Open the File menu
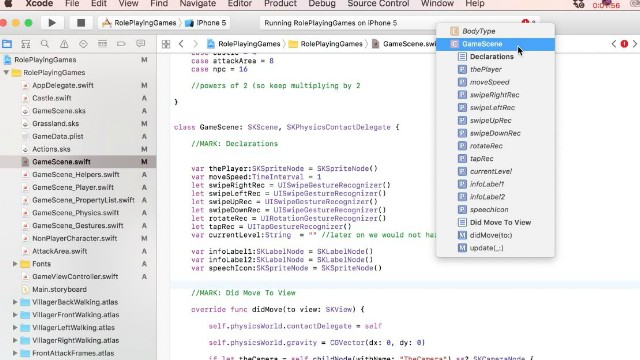Image resolution: width=640 pixels, height=360 pixels. (x=72, y=4)
